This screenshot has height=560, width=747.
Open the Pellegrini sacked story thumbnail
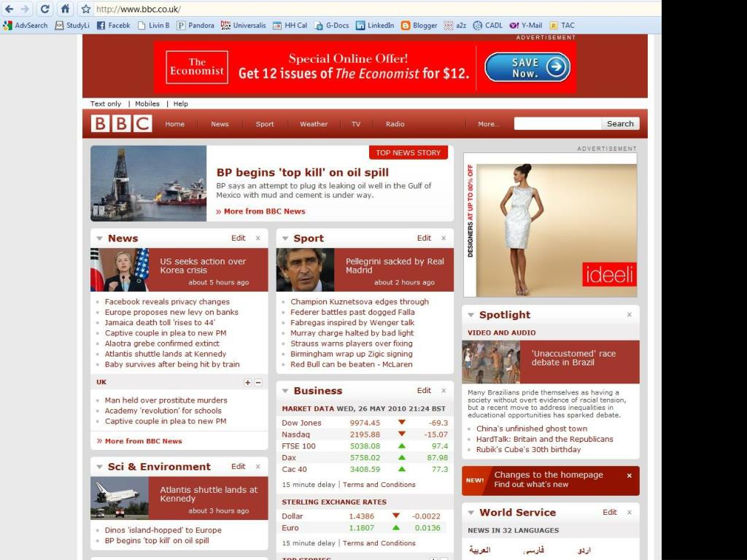[306, 270]
